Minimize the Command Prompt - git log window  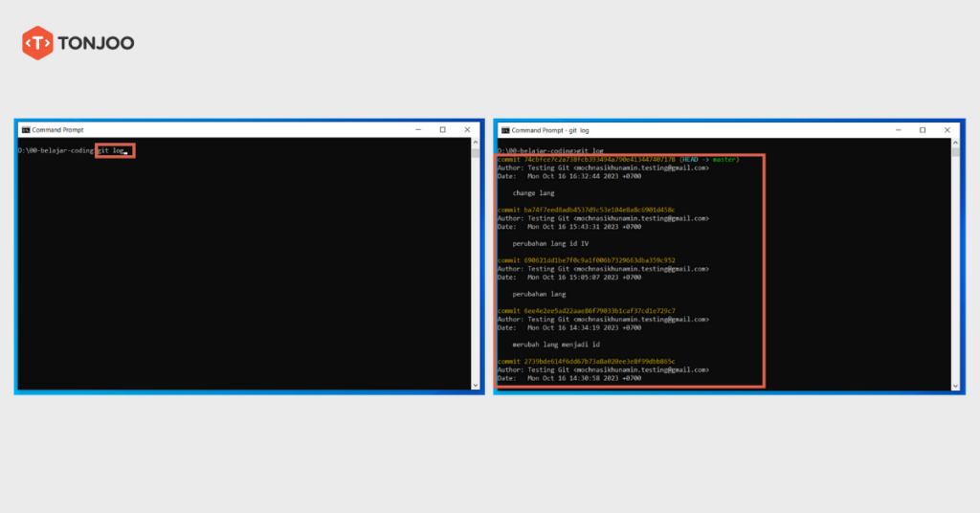point(897,129)
